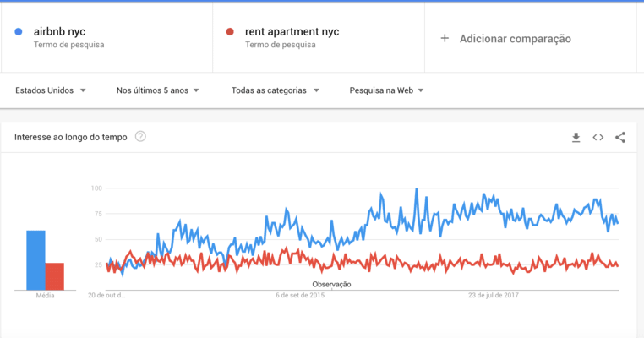Screen dimensions: 644x338
Task: Open the embed code icon
Action: 598,138
